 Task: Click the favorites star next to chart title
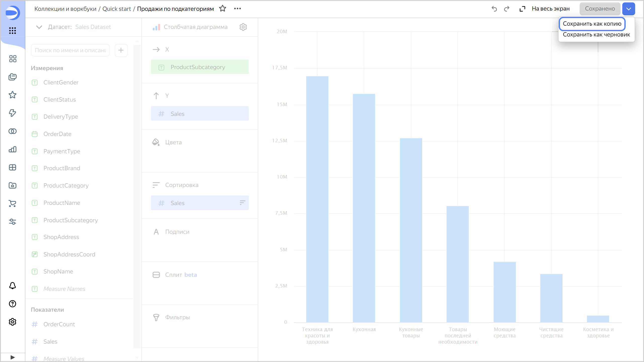pyautogui.click(x=222, y=9)
